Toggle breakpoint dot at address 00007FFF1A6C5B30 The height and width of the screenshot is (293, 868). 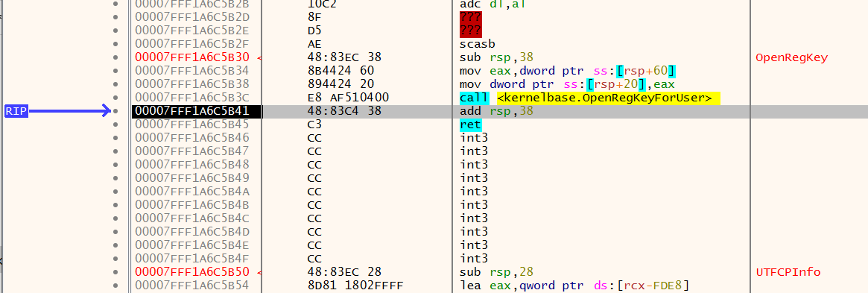pos(115,57)
